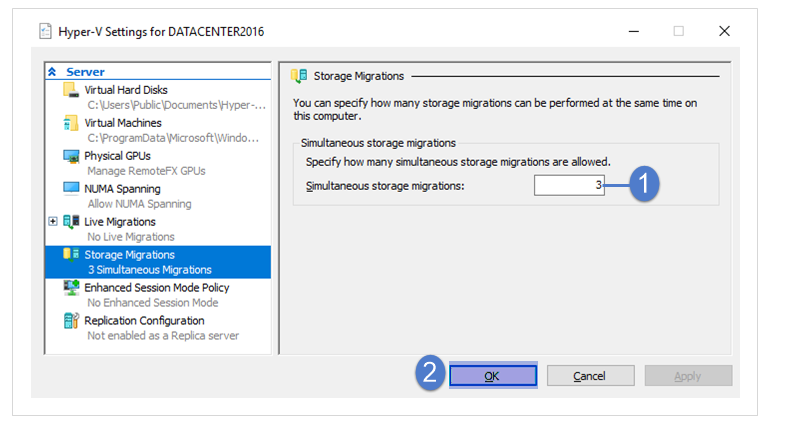This screenshot has width=789, height=438.
Task: Open Enhanced Session Mode Policy
Action: (x=156, y=287)
